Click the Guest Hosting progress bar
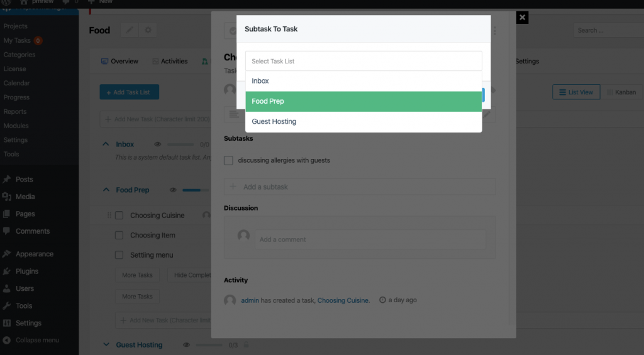The height and width of the screenshot is (355, 644). [x=209, y=345]
